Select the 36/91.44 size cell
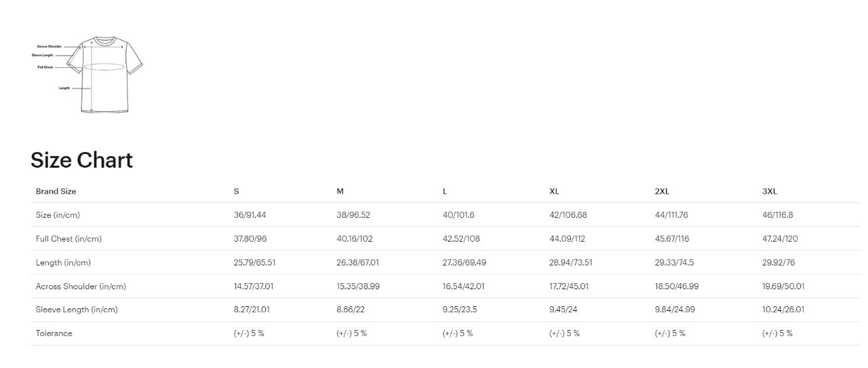 [250, 215]
